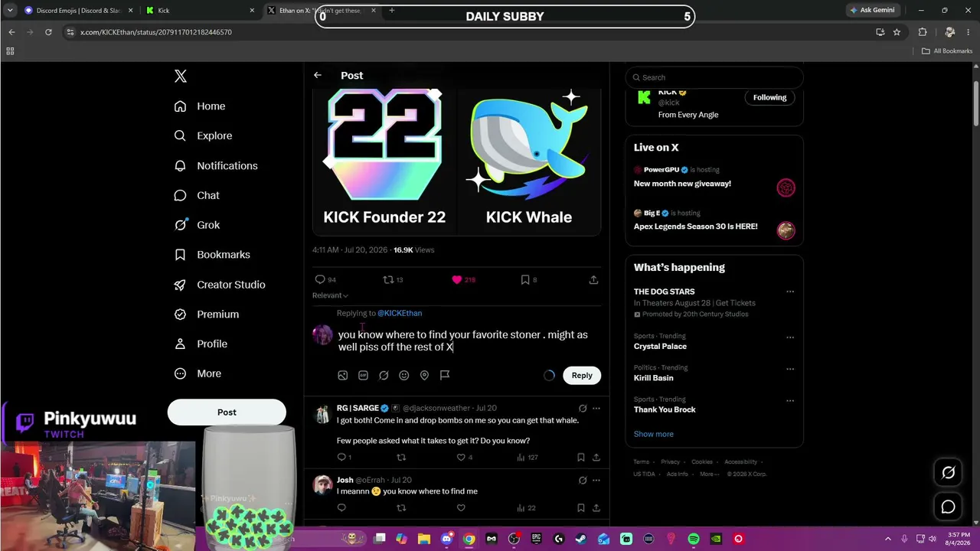Screen dimensions: 980x551
Task: Click the Ask Gemini button in Chrome
Action: tap(872, 11)
